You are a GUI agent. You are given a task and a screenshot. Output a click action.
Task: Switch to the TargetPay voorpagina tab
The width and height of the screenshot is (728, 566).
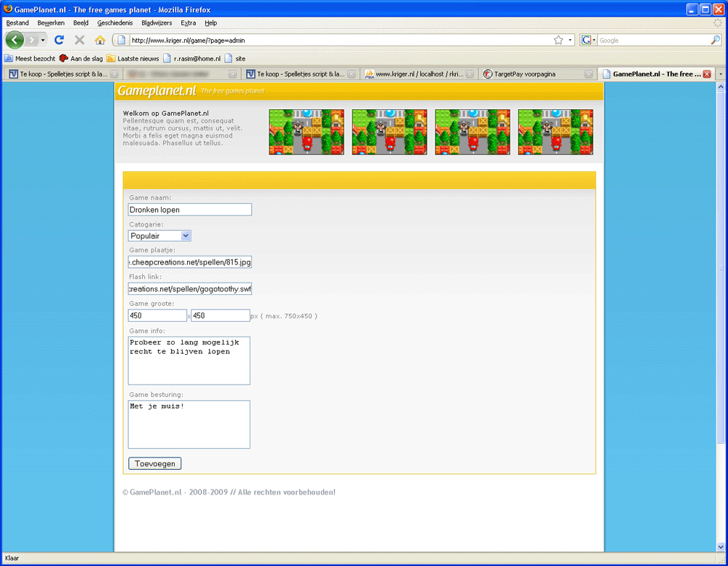point(537,74)
